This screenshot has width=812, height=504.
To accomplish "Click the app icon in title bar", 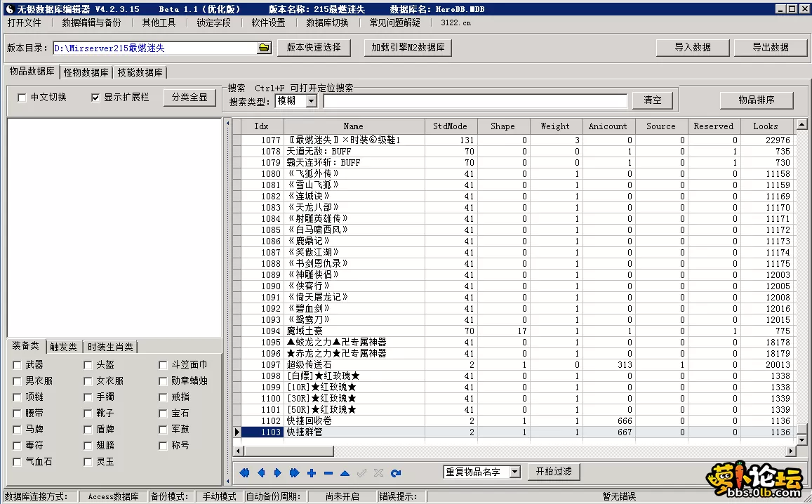I will pos(9,9).
